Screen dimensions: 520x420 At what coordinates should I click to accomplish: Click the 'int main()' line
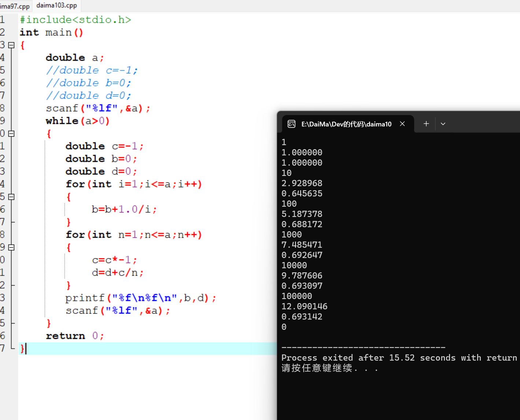pos(51,33)
